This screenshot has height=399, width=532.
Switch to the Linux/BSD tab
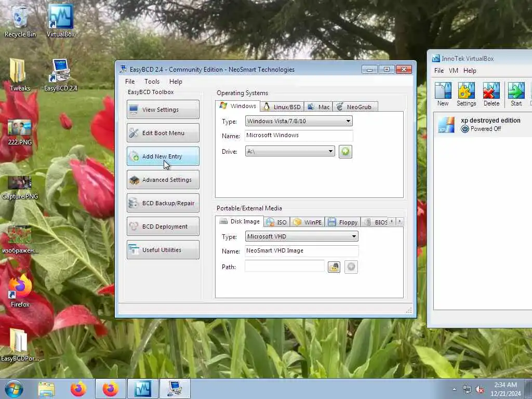(282, 107)
